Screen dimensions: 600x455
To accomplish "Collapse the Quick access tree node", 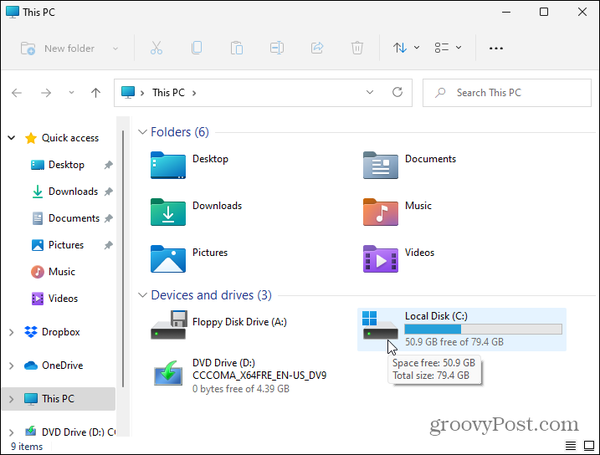I will point(11,138).
